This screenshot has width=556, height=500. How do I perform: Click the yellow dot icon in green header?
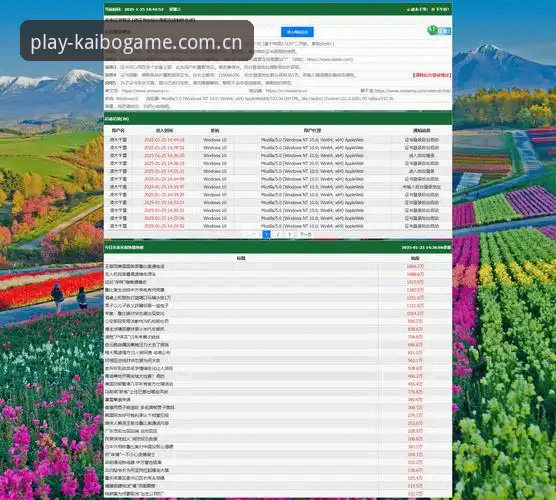click(433, 9)
